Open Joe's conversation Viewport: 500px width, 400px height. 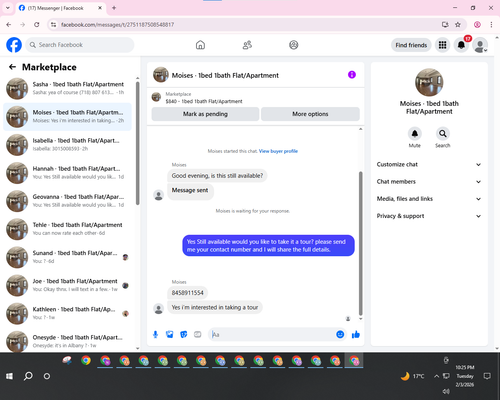click(x=68, y=285)
